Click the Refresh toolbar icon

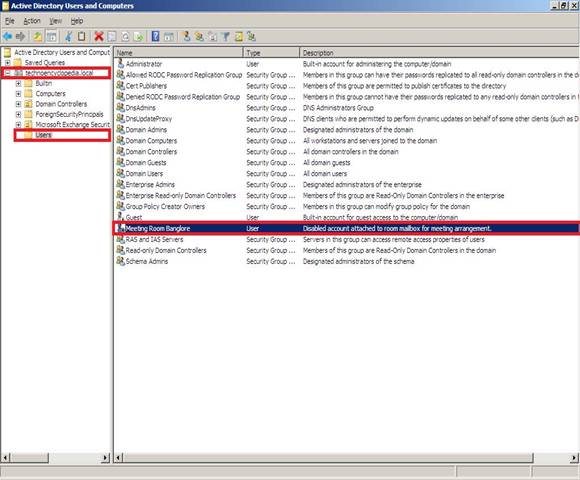pos(125,36)
